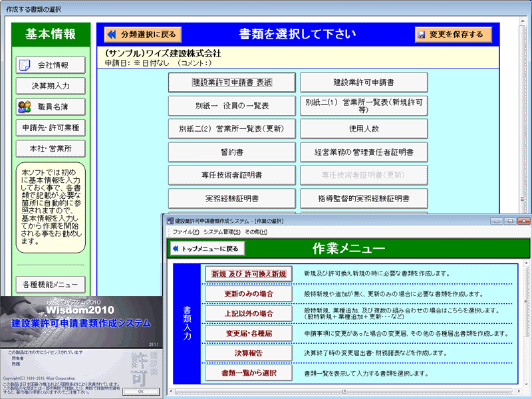Select 建設業許可申請書 表紙 document
This screenshot has height=399, width=532.
[x=234, y=82]
